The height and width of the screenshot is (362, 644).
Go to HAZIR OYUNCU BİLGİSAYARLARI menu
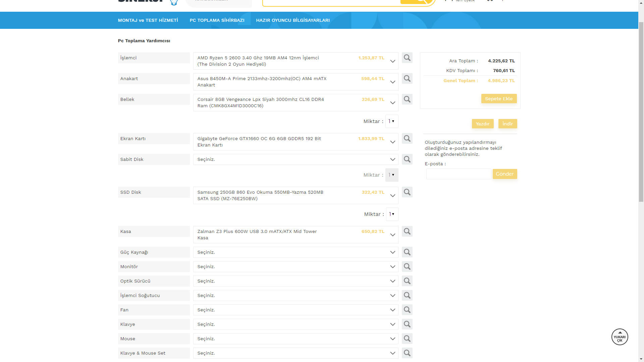pos(292,20)
